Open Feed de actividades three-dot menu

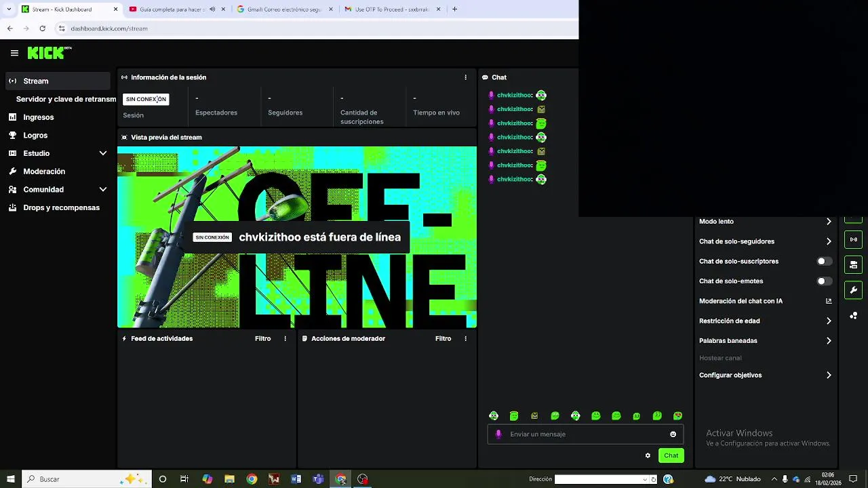click(285, 338)
